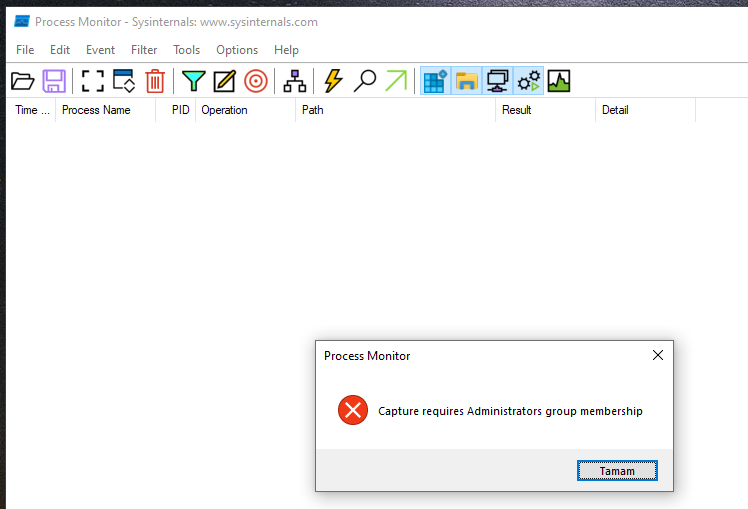The height and width of the screenshot is (509, 748).
Task: Click the Process Activity Summary lightning icon
Action: pyautogui.click(x=333, y=81)
